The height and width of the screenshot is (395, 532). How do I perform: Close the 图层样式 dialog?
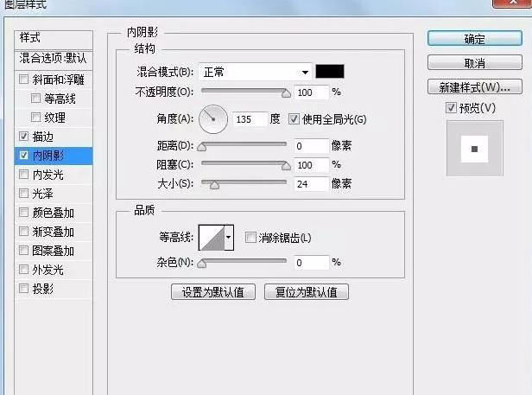click(x=512, y=3)
